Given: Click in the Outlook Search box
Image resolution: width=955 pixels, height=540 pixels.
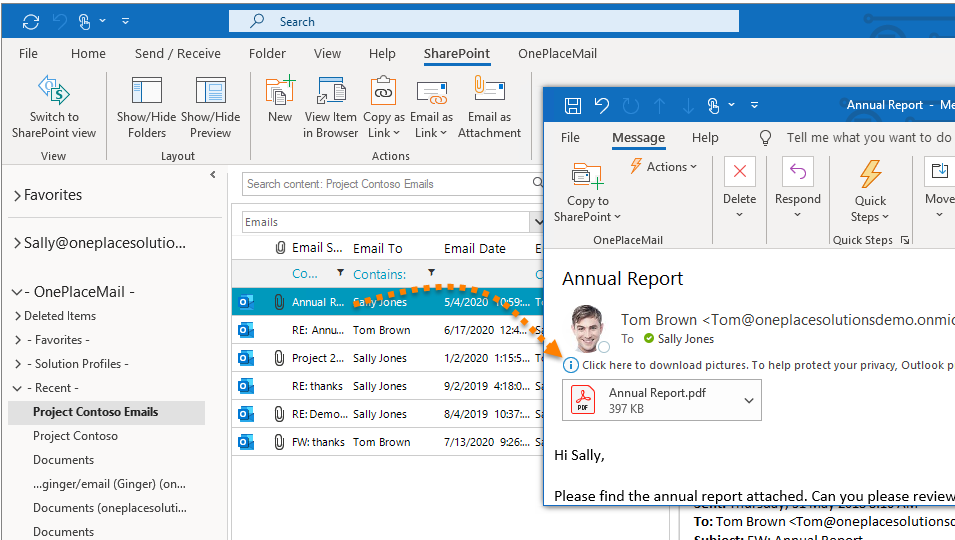Looking at the screenshot, I should [484, 21].
